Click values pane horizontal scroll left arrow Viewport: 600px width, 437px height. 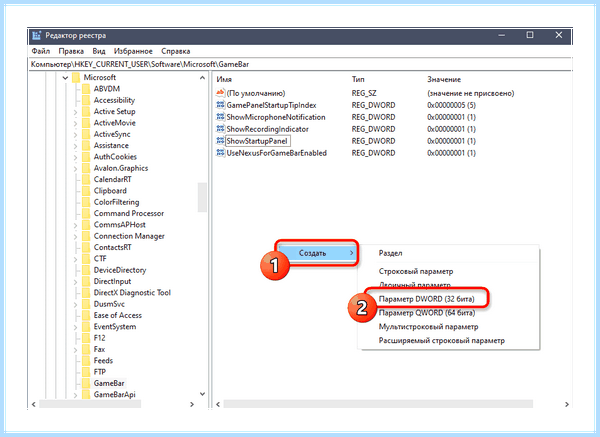(218, 404)
